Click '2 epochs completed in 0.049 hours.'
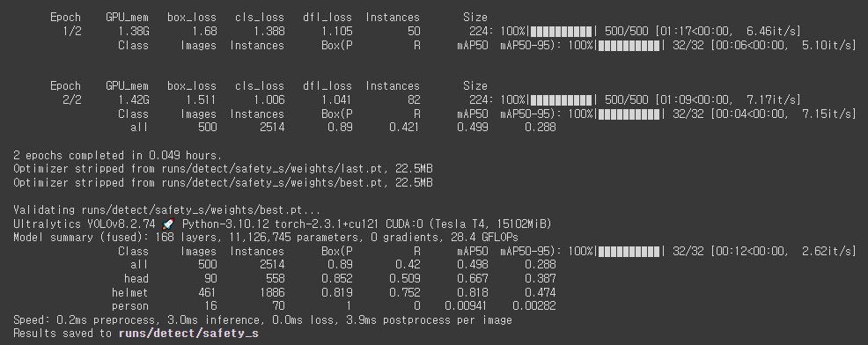 click(x=118, y=155)
